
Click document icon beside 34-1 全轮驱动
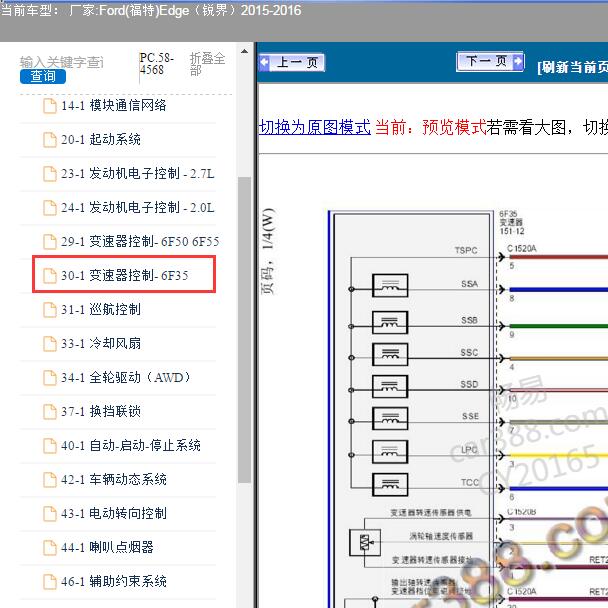(50, 378)
